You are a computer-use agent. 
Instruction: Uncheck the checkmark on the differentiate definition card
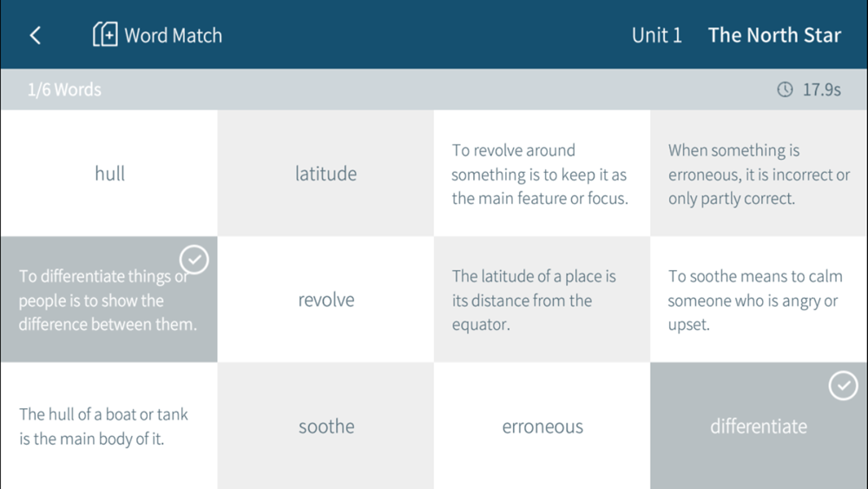194,259
